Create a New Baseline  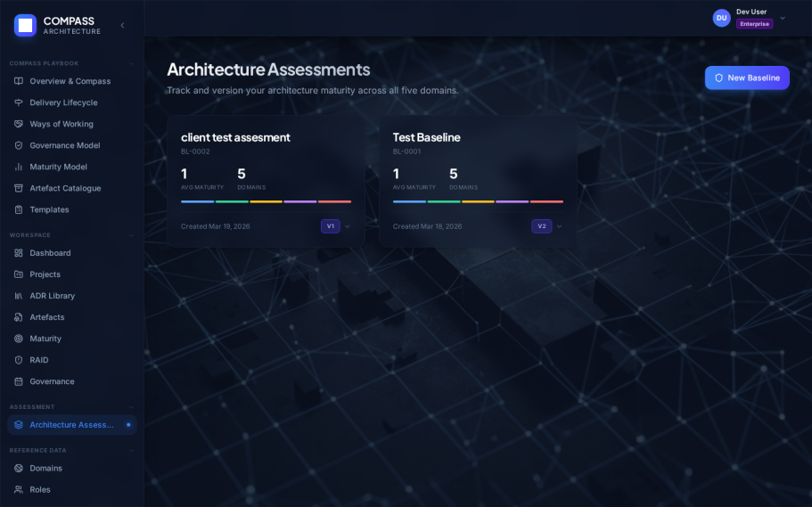coord(746,78)
